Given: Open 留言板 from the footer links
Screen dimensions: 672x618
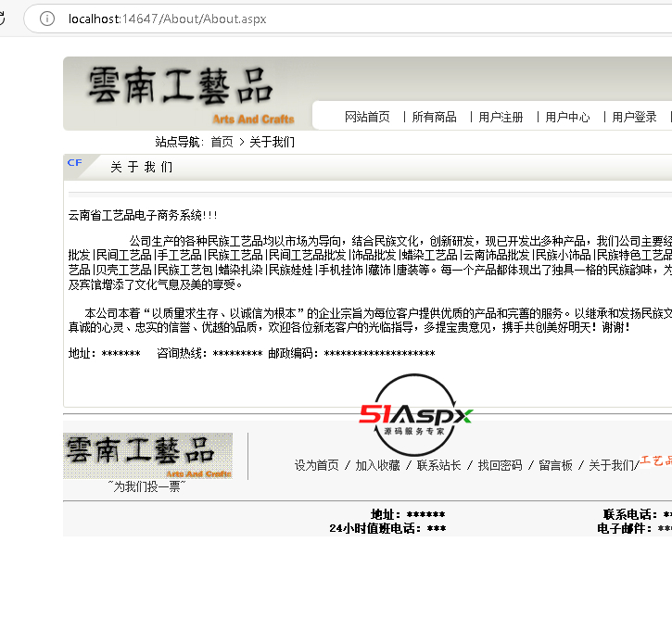Looking at the screenshot, I should coord(555,465).
